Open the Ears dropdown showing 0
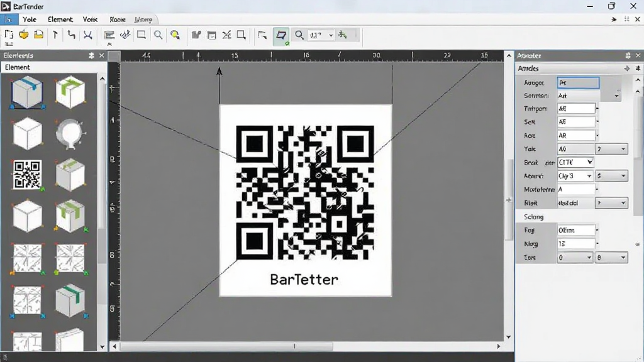Screen dimensions: 644x362 pos(575,257)
